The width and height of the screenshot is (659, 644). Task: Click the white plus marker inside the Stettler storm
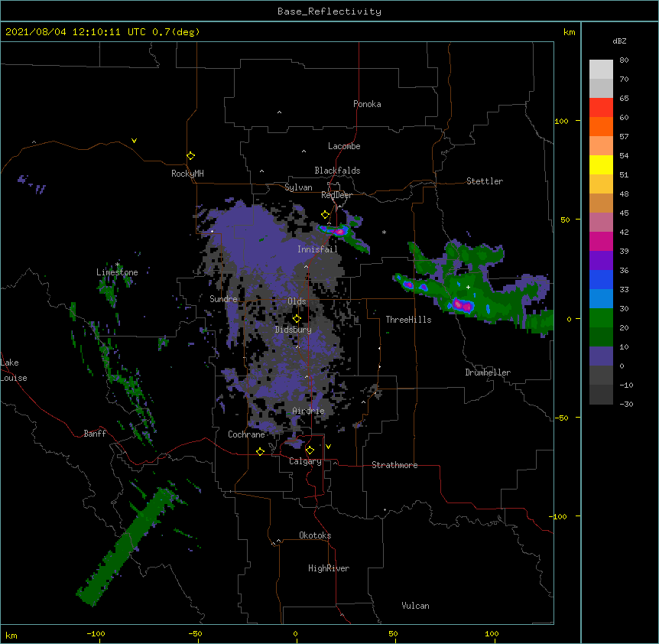468,287
